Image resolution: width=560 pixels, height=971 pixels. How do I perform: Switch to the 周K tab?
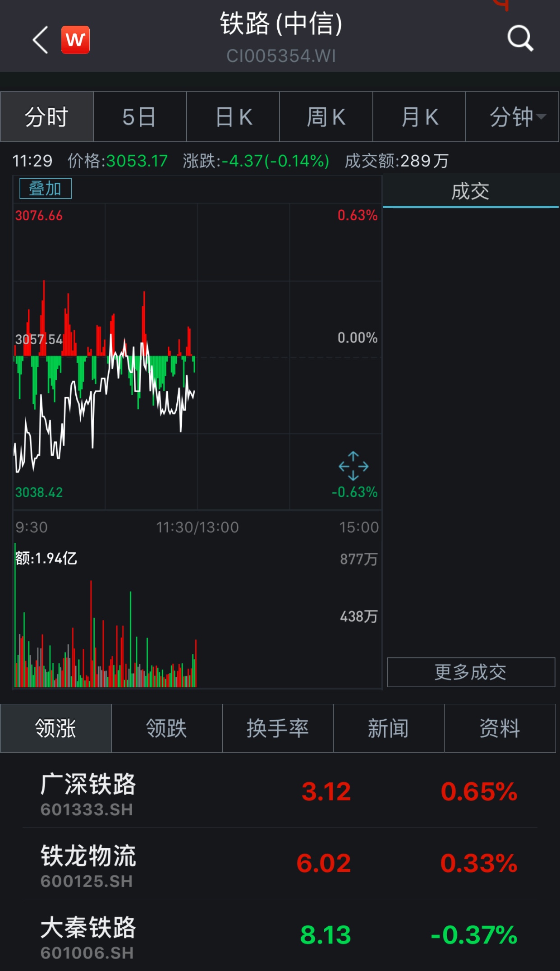(x=326, y=117)
